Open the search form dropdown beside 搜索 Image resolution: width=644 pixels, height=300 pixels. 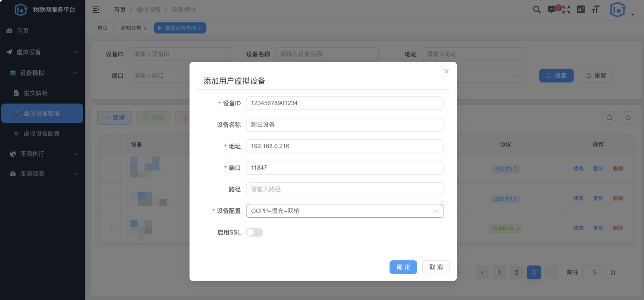point(517,76)
